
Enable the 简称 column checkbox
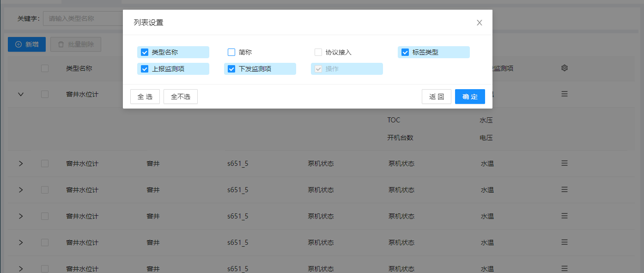(x=231, y=52)
